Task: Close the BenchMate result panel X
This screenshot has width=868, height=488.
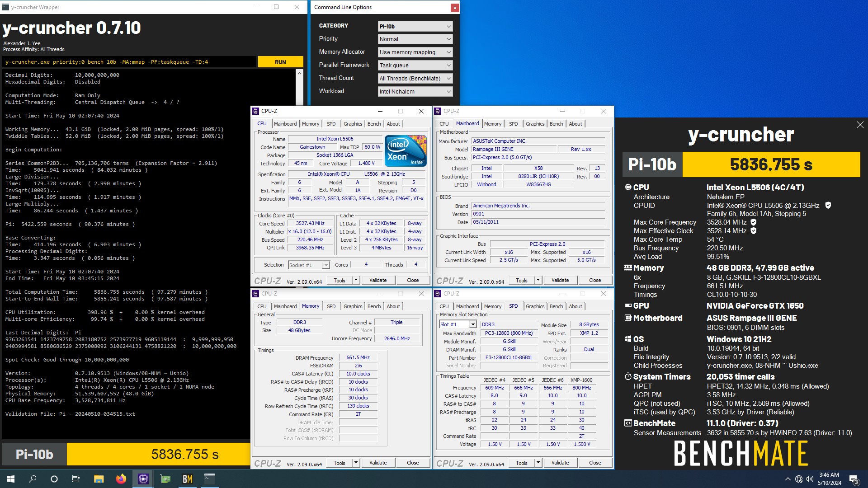Action: pos(860,125)
